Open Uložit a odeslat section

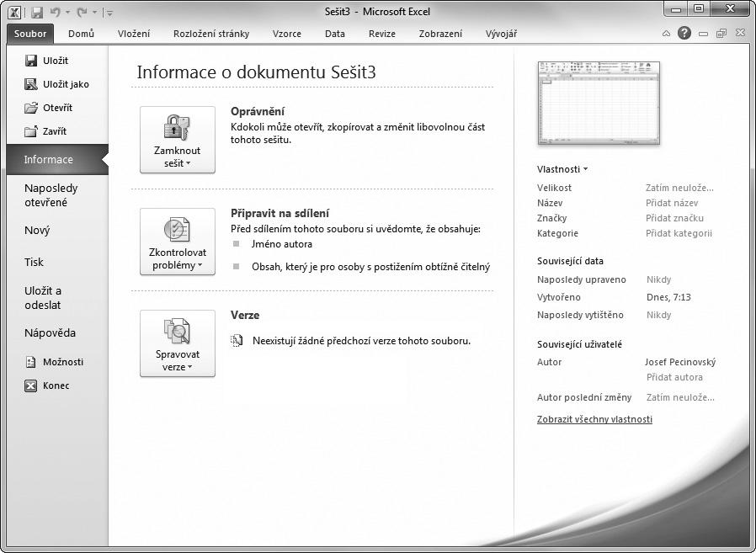(x=57, y=298)
